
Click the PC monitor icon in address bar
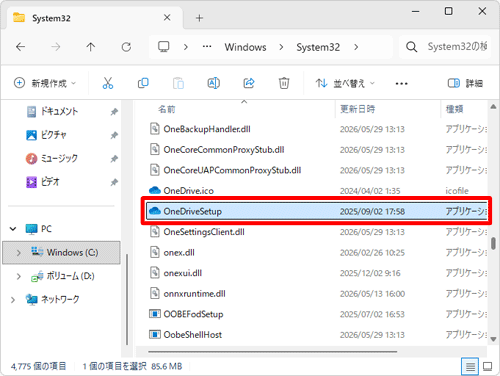point(164,47)
